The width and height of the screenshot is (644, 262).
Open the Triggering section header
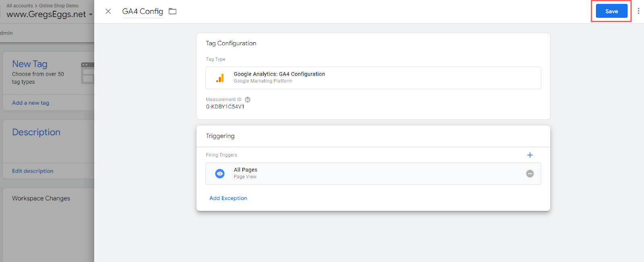220,136
